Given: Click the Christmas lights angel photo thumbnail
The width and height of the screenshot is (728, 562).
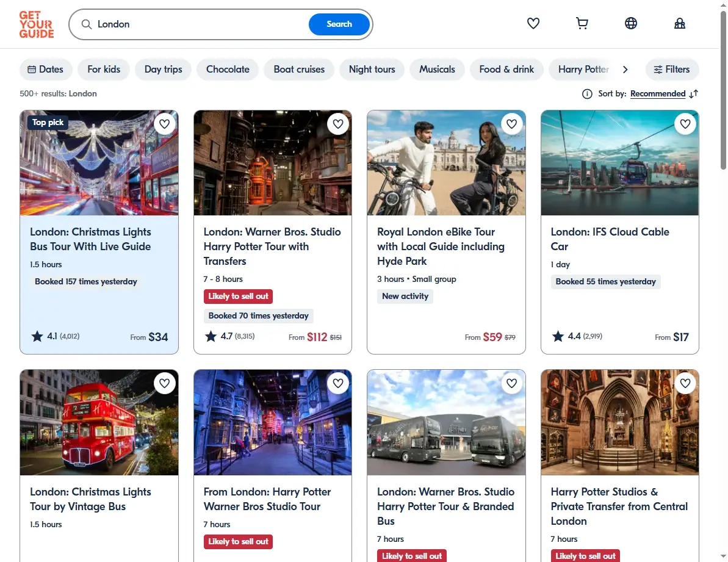Looking at the screenshot, I should 99,163.
